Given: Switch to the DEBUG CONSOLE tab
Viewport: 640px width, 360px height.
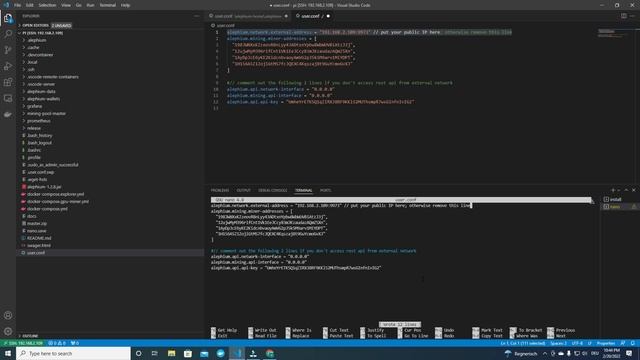Looking at the screenshot, I should pos(273,190).
